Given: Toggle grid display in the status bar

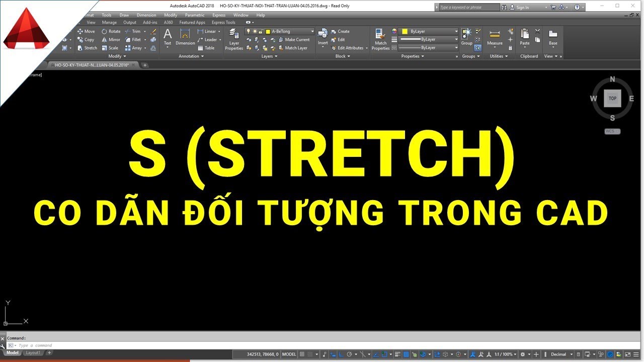Looking at the screenshot, I should point(302,354).
